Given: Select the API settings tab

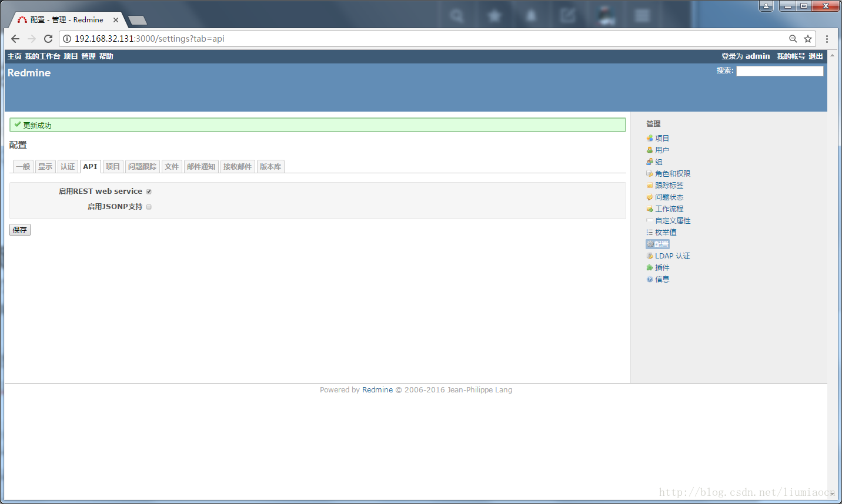Looking at the screenshot, I should pyautogui.click(x=90, y=167).
